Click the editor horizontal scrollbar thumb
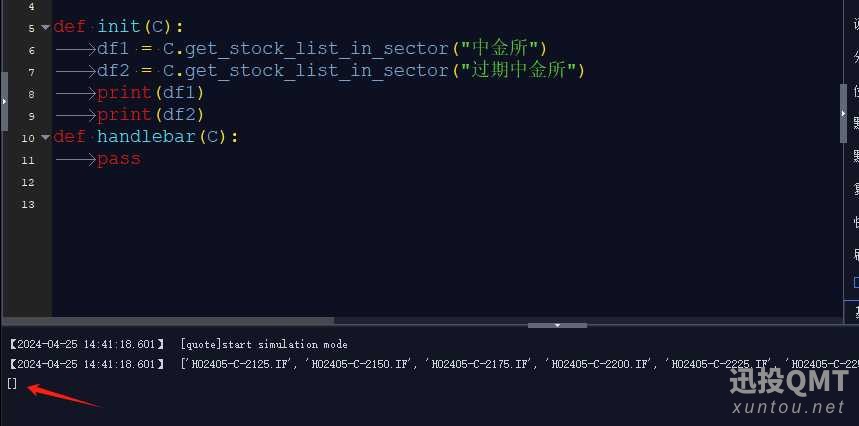The height and width of the screenshot is (426, 859). pos(168,320)
